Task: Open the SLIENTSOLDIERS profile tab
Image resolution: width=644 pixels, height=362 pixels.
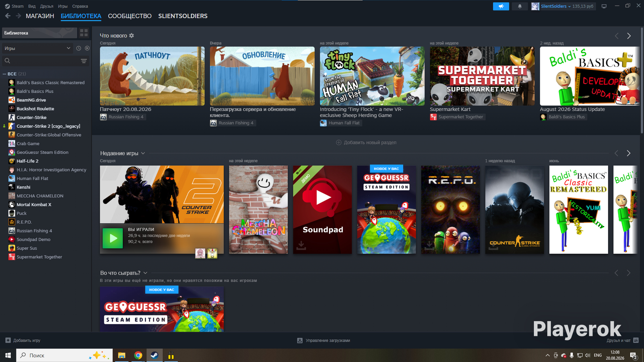Action: point(183,16)
